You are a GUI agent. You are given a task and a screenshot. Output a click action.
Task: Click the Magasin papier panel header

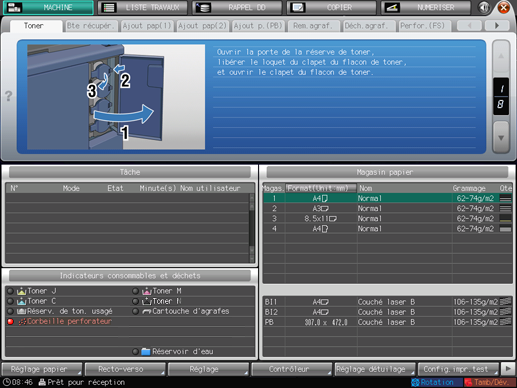387,172
